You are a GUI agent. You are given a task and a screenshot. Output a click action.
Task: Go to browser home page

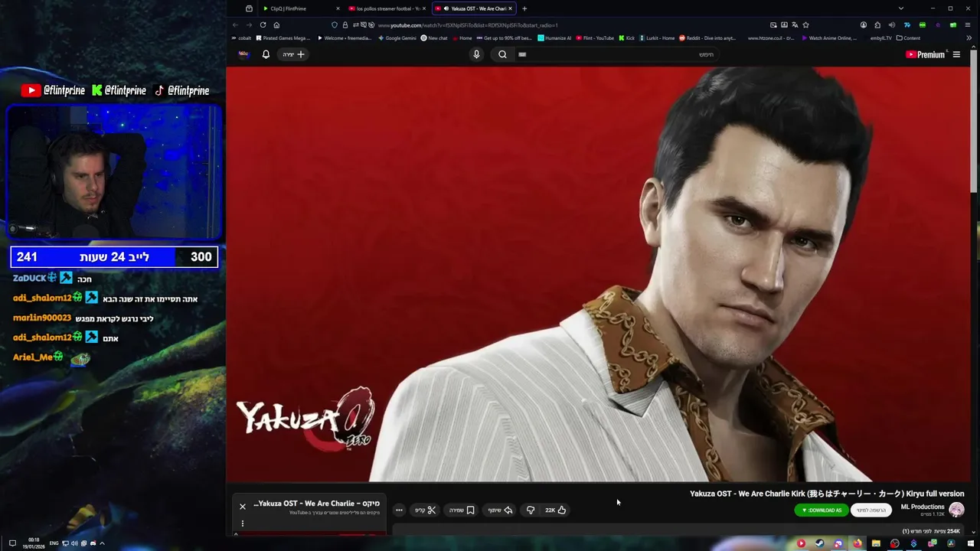coord(276,24)
